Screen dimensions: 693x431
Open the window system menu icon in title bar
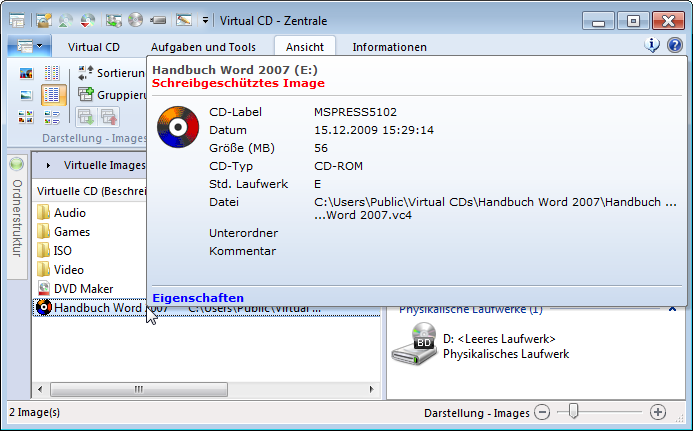click(x=17, y=20)
